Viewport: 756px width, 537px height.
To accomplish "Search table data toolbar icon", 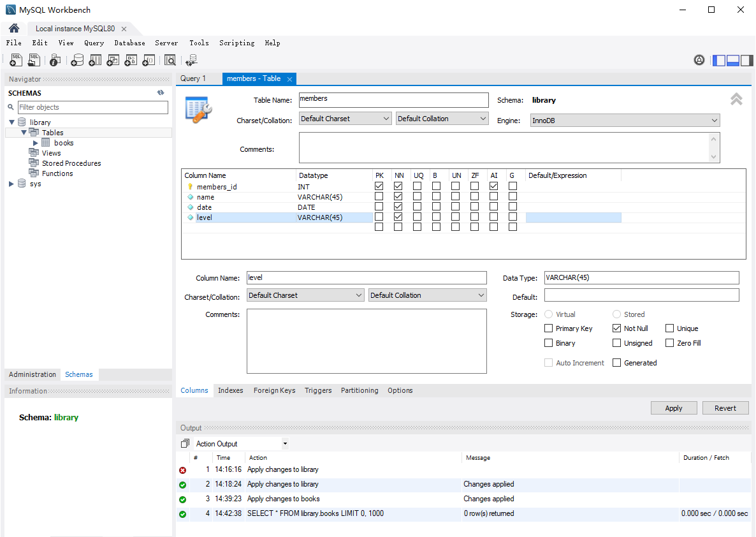I will pos(170,60).
